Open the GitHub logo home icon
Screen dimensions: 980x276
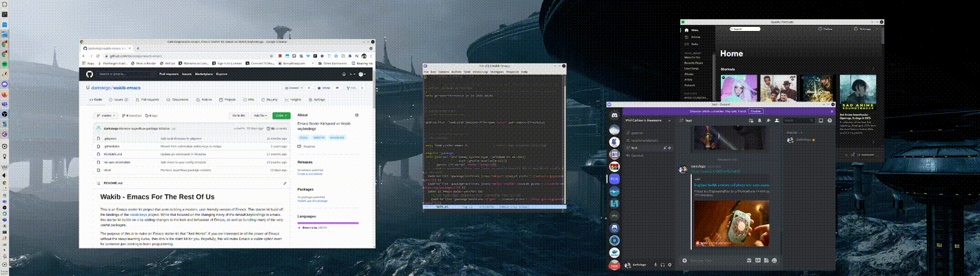tap(89, 74)
